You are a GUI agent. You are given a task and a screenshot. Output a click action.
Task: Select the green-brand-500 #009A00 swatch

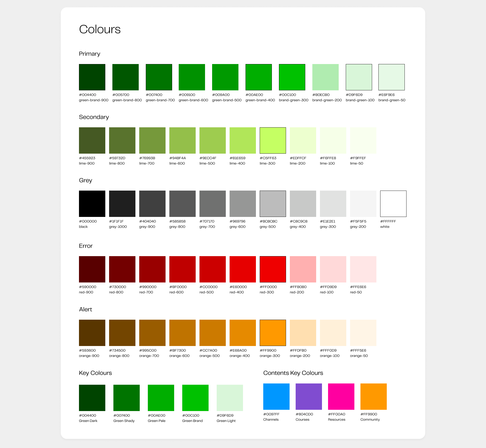coord(225,77)
